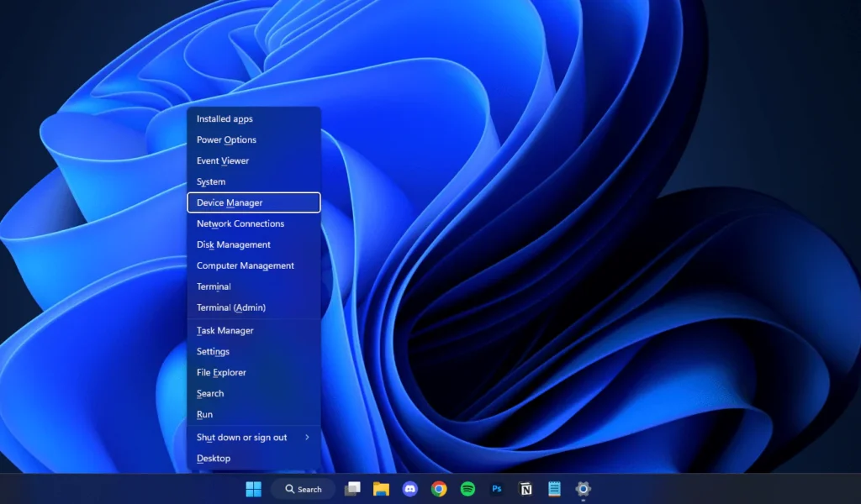This screenshot has height=504, width=861.
Task: Click the Settings gear taskbar icon
Action: coord(583,489)
